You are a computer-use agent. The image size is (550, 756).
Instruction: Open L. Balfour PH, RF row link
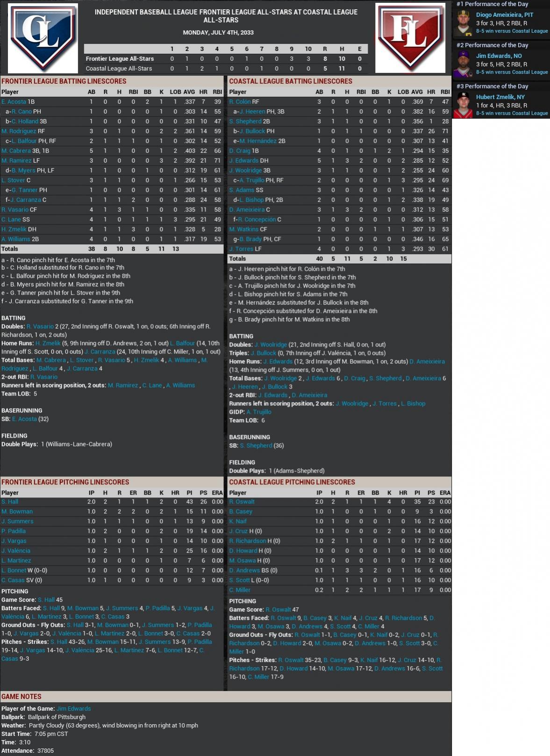[x=24, y=141]
